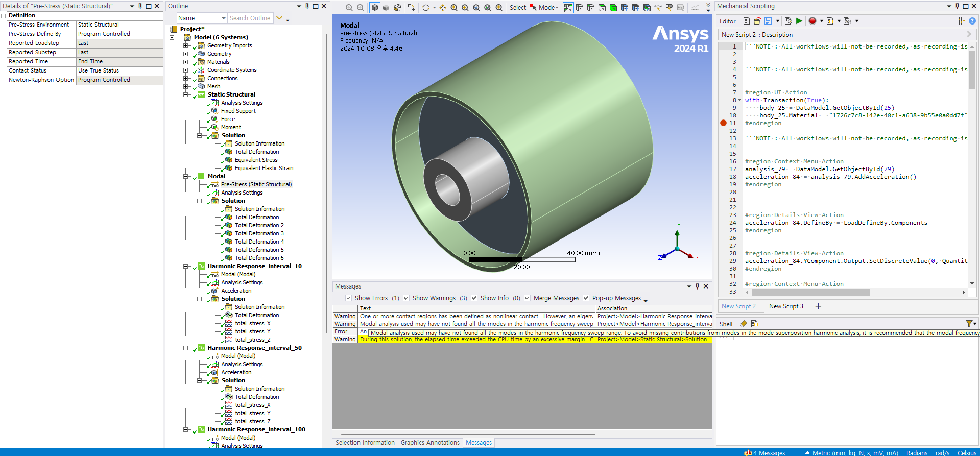Image resolution: width=980 pixels, height=456 pixels.
Task: Select Moment load in the tree
Action: tap(231, 127)
